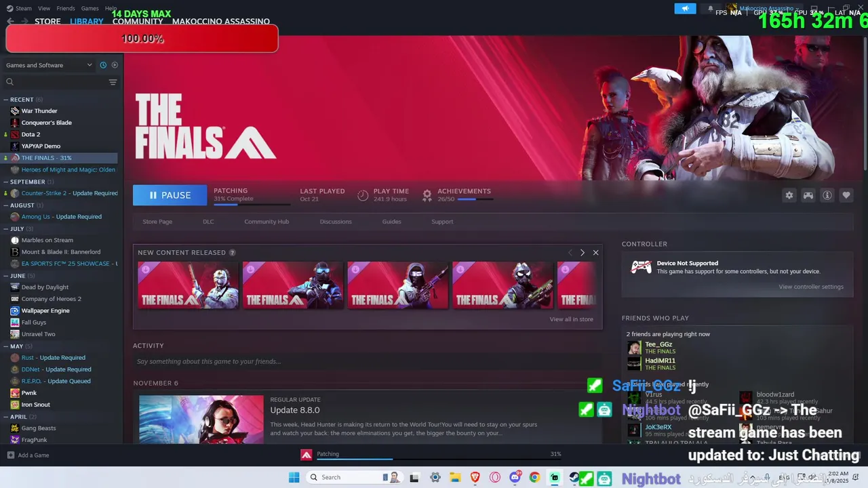Open File Explorer in taskbar
Viewport: 868px width, 488px height.
pos(455,477)
